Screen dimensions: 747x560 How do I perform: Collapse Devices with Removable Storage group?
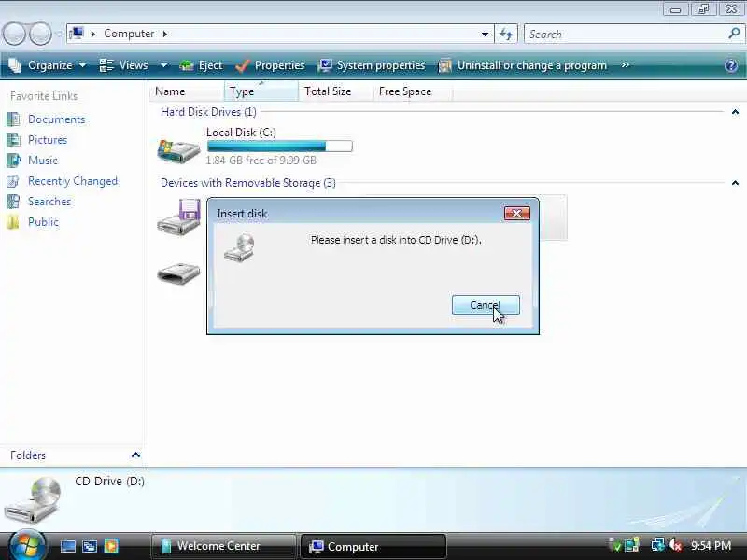[x=735, y=183]
